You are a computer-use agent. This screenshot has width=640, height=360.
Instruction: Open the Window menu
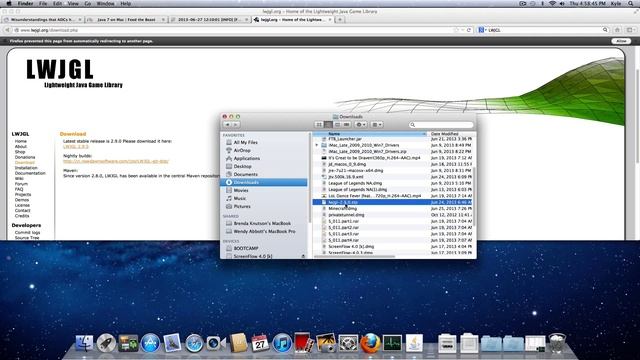(x=105, y=3)
